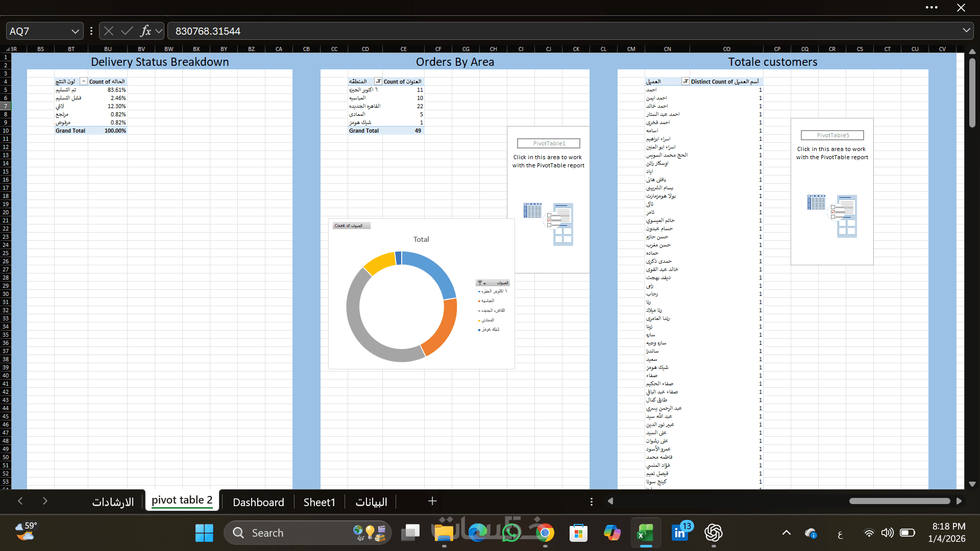980x551 pixels.
Task: Open the ChatGPT app on taskbar
Action: [713, 533]
